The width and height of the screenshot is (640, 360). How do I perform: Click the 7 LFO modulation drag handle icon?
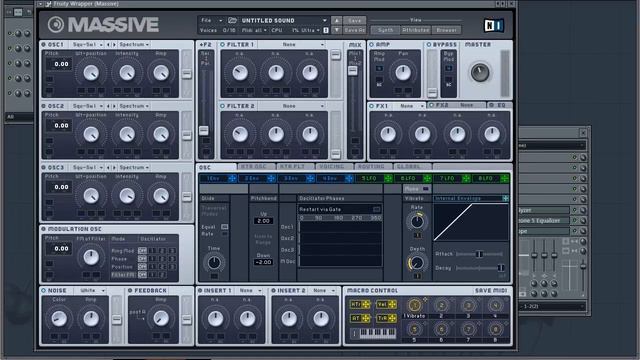(x=466, y=178)
